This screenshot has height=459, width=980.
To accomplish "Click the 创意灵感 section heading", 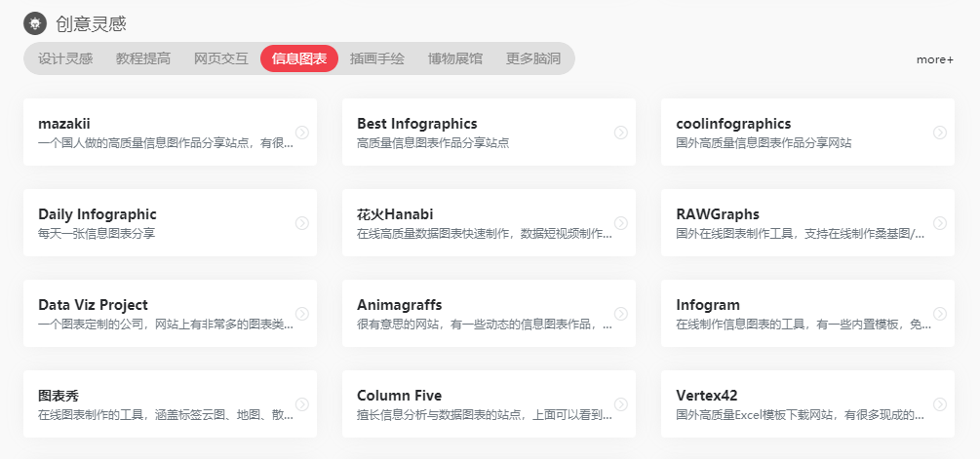I will [x=92, y=24].
